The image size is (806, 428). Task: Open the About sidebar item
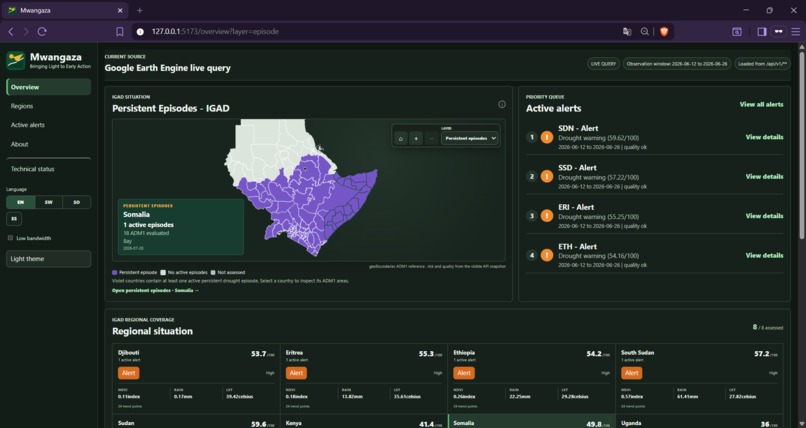pos(48,144)
